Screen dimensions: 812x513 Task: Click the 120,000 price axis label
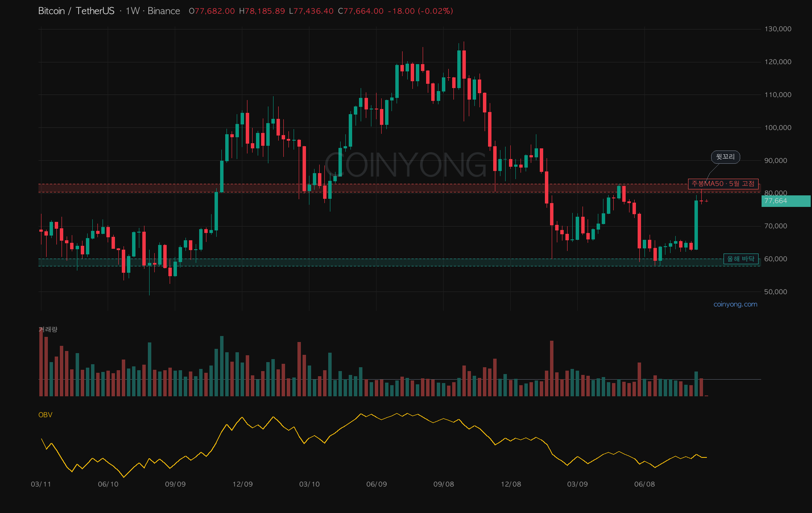(778, 62)
